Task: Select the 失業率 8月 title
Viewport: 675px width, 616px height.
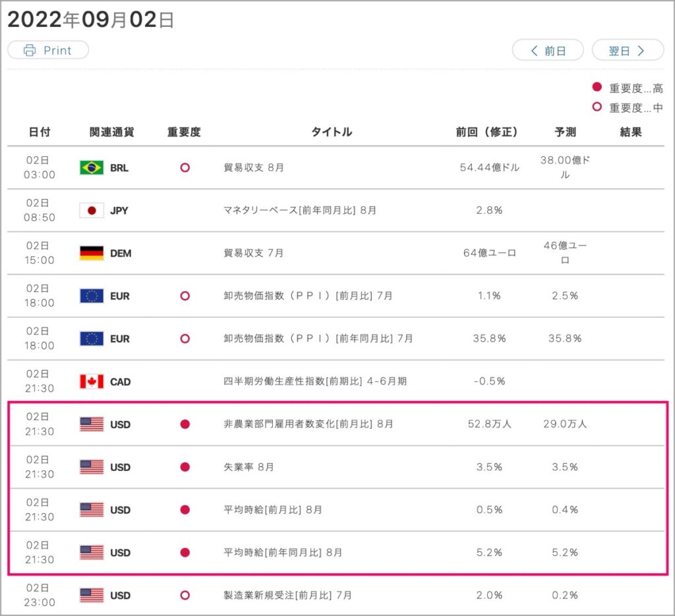Action: [x=249, y=467]
